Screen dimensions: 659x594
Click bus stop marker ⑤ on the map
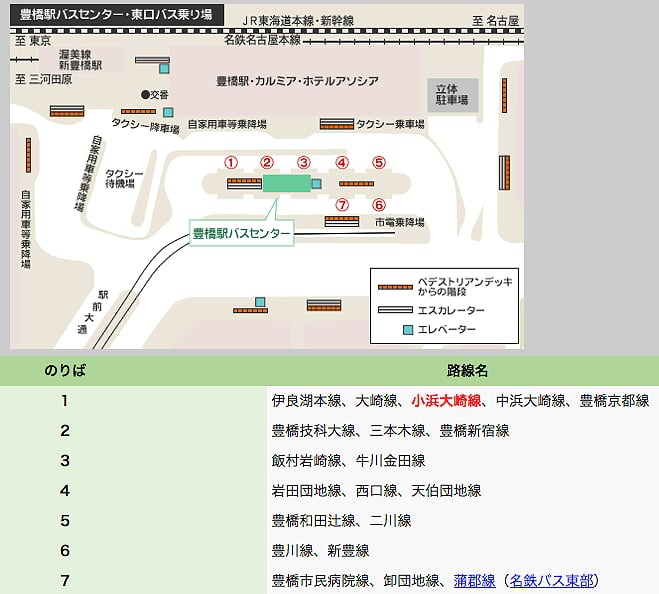click(x=379, y=162)
